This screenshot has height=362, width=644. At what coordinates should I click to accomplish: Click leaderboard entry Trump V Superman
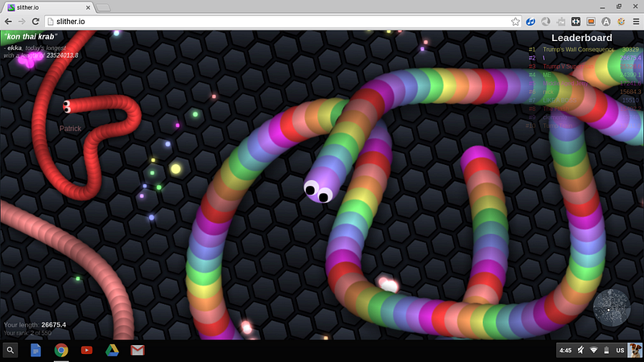[568, 66]
